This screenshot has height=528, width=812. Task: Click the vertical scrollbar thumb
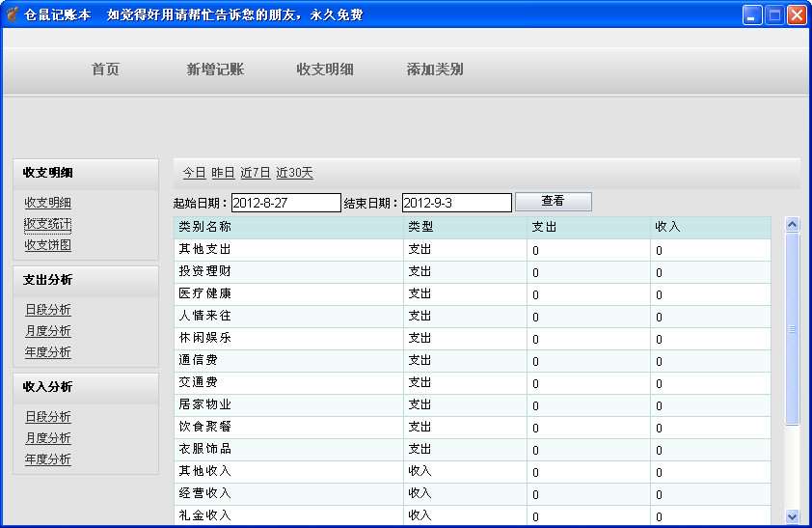[x=792, y=329]
